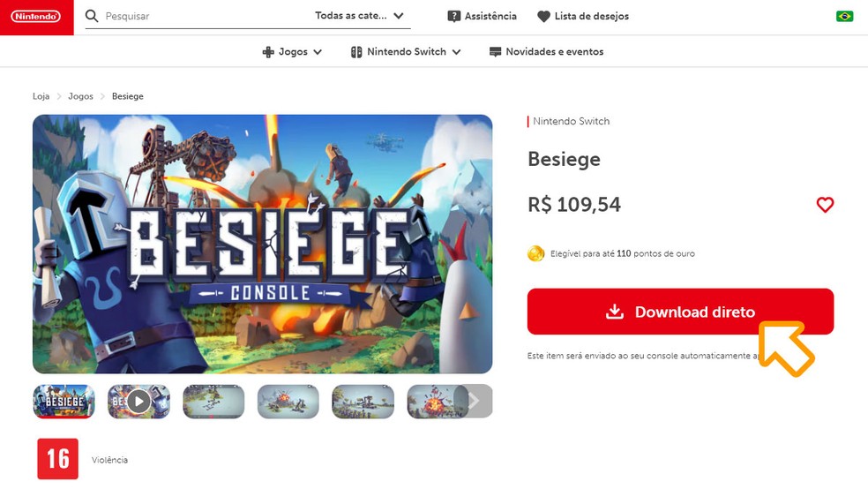This screenshot has width=868, height=489.
Task: Click the Nintendo logo
Action: tap(36, 17)
